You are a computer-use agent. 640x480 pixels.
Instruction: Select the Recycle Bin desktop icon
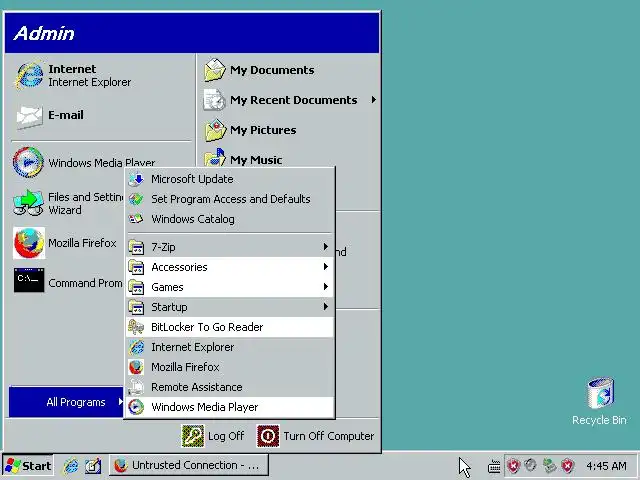(599, 402)
